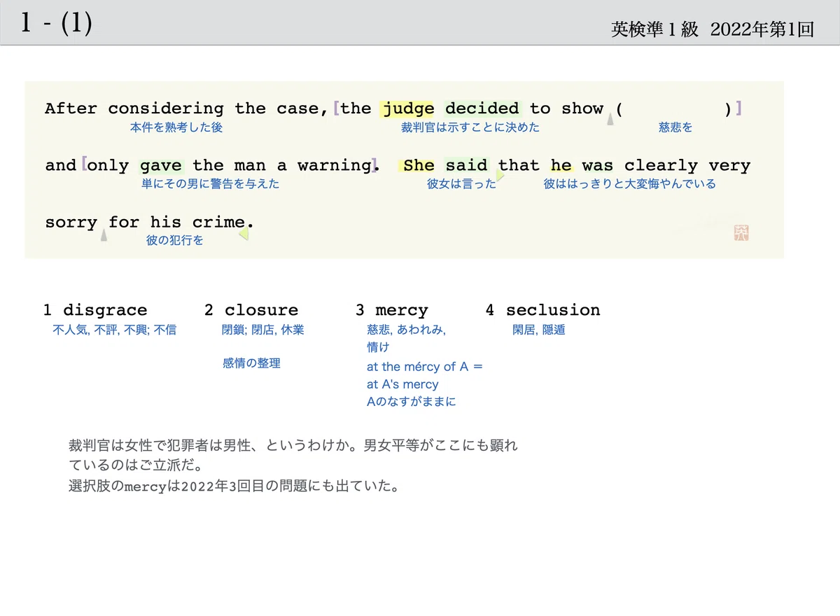Choose answer option "1 disgrace"
This screenshot has width=840, height=616.
tap(95, 310)
